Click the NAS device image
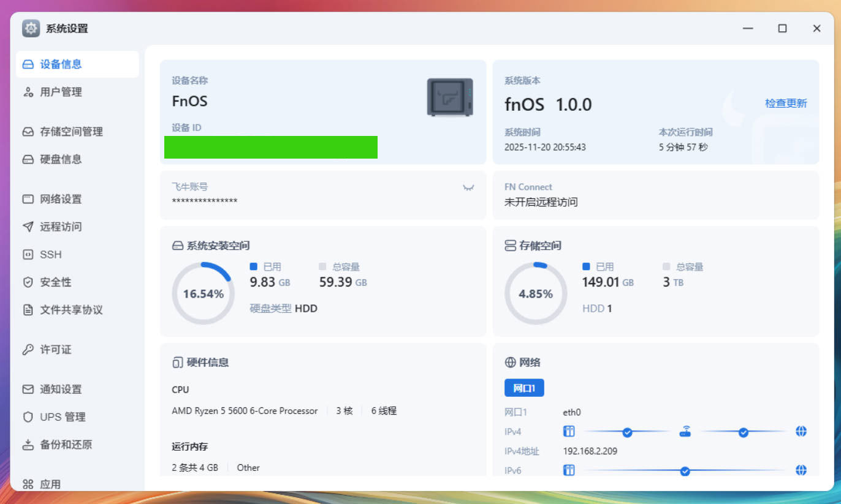 [x=450, y=97]
